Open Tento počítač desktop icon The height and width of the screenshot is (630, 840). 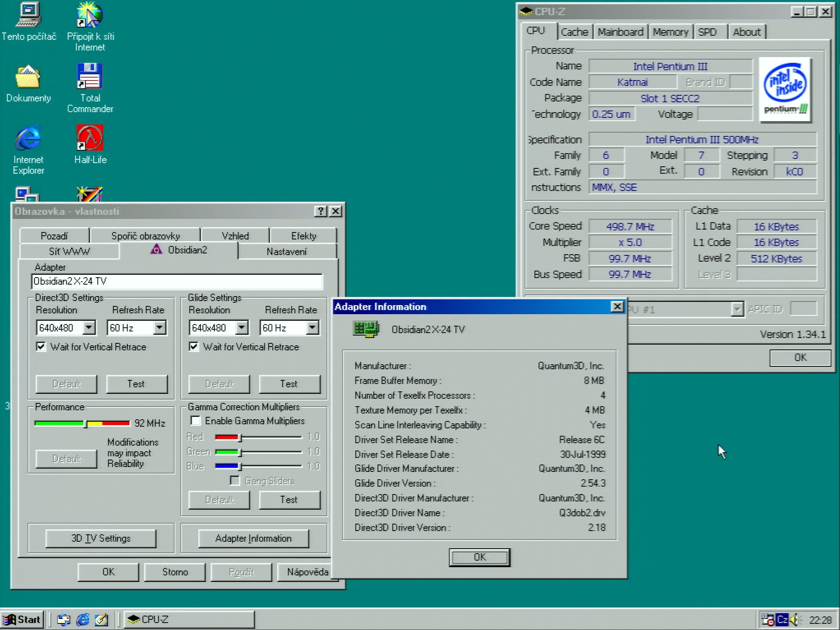(28, 15)
